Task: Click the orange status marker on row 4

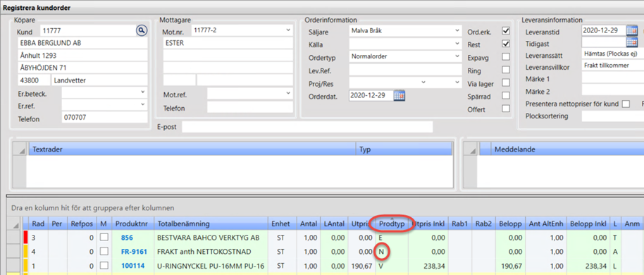Action: pos(25,251)
